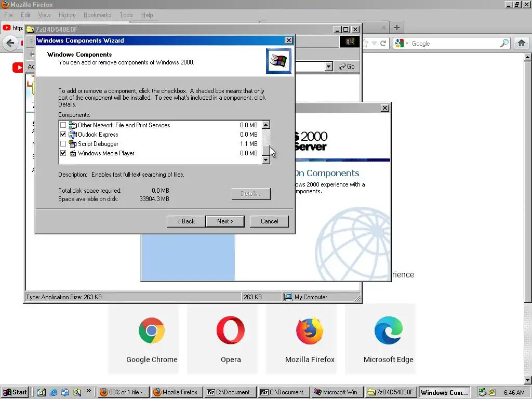Uncheck the Windows Media Player checkbox

[x=63, y=153]
